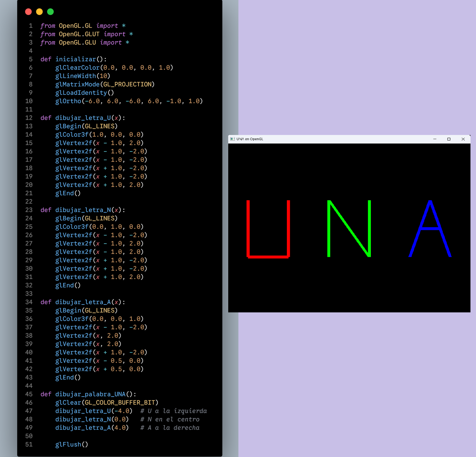The image size is (476, 457).
Task: Maximize the UNA en OpenGL window
Action: click(x=449, y=139)
